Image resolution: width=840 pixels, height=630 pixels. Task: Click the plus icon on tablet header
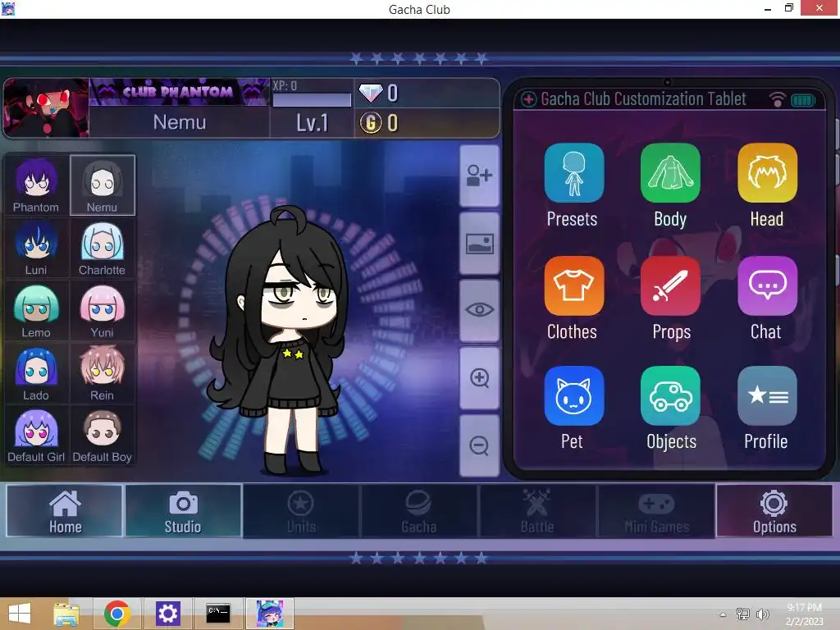pos(529,99)
